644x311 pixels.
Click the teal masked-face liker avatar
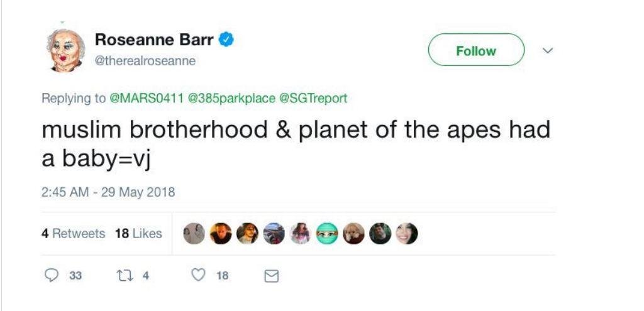[326, 234]
